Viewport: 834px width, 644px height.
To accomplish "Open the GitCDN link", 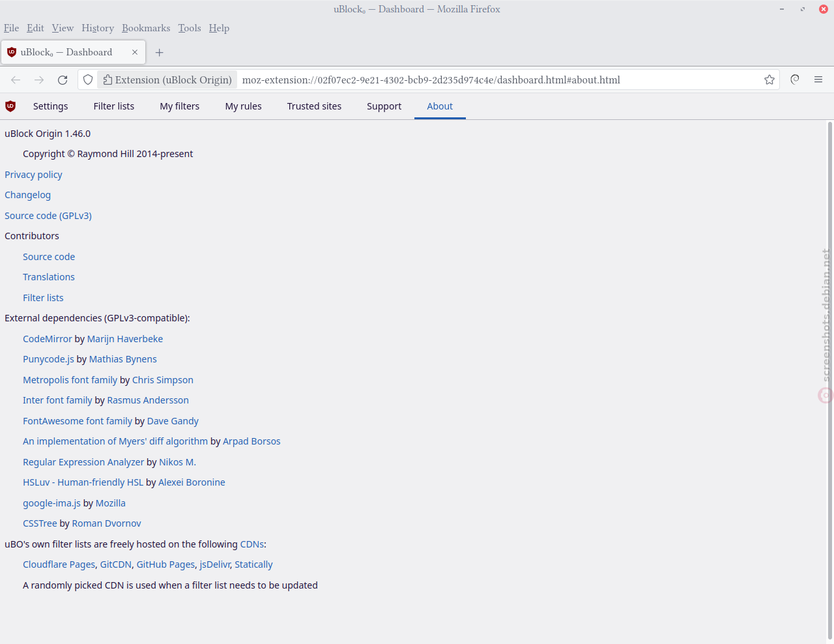I will pyautogui.click(x=116, y=564).
